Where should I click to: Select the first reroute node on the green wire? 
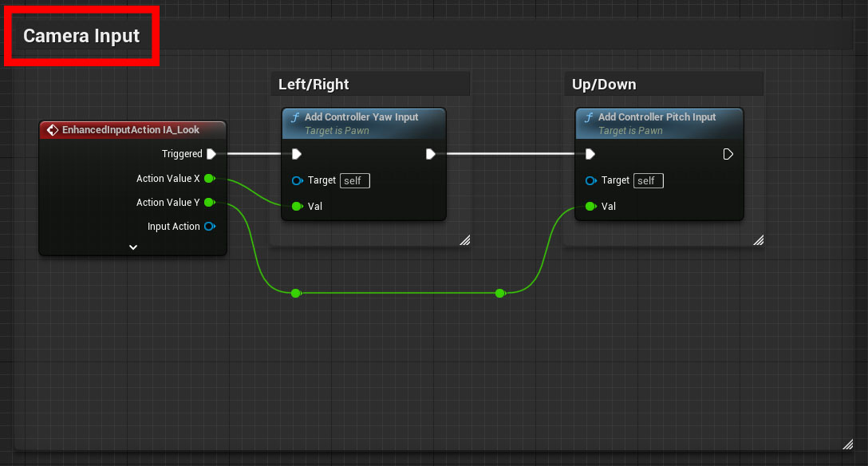coord(296,293)
